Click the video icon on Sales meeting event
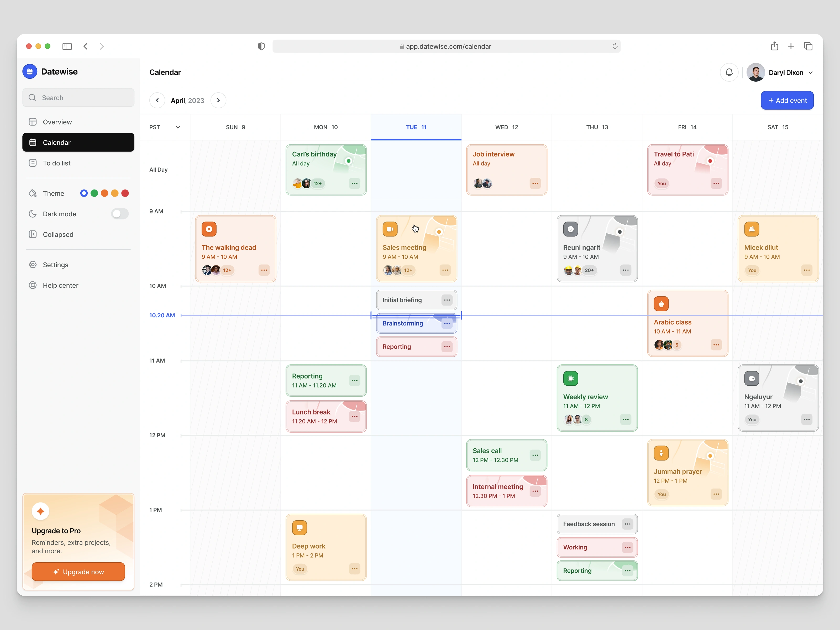Viewport: 840px width, 630px height. [390, 229]
